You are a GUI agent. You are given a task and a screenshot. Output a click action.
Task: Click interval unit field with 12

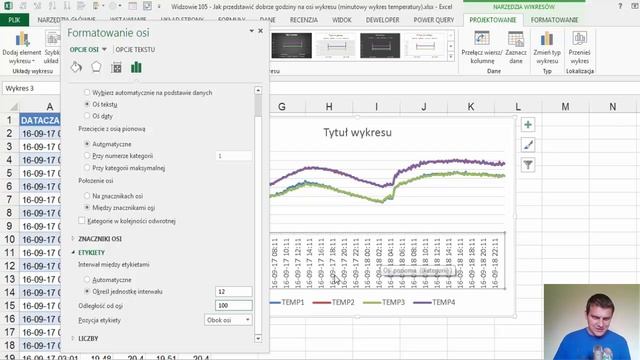[x=233, y=291]
